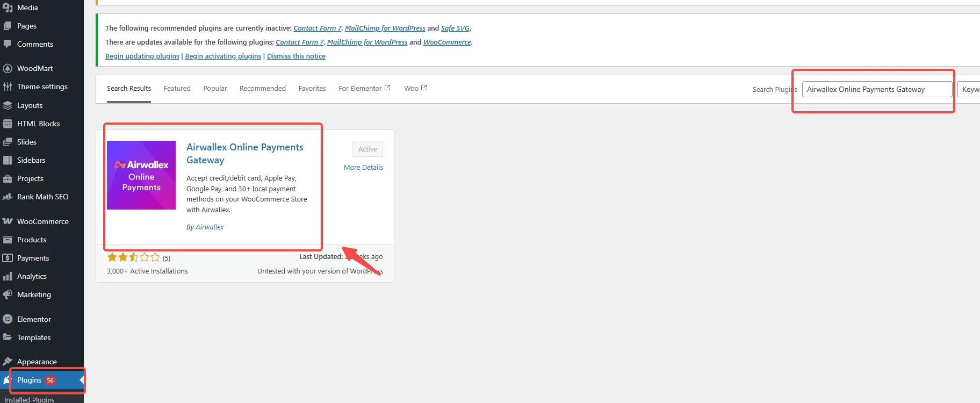The image size is (980, 403).
Task: Open the For Elementor external tab
Action: (x=364, y=89)
